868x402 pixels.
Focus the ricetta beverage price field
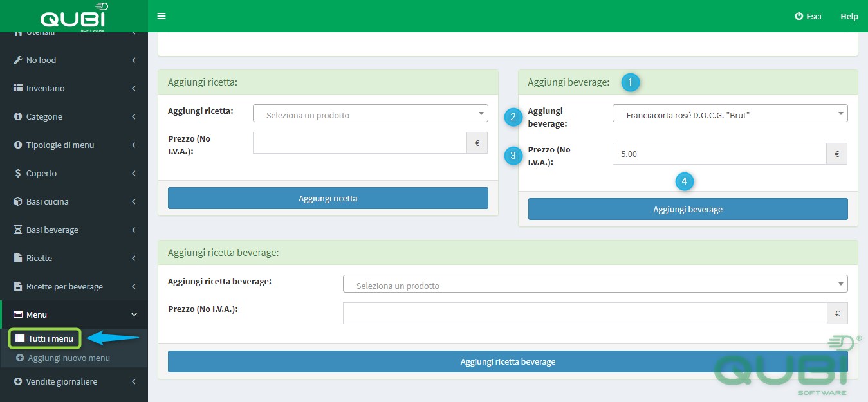[585, 313]
